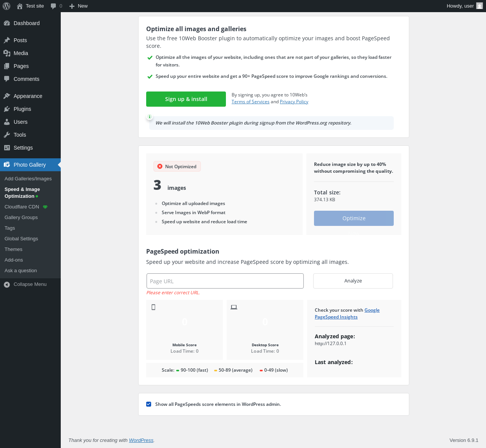This screenshot has height=448, width=486.
Task: Click the Collapse Menu label
Action: pos(30,284)
